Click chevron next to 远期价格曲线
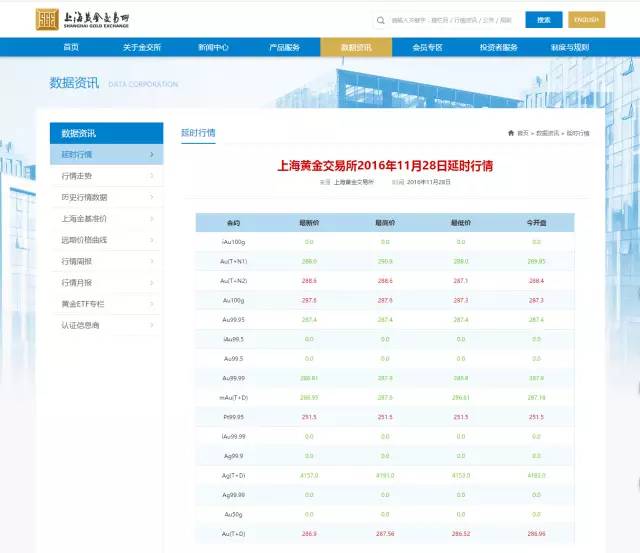Screen dimensions: 640x553 [x=152, y=240]
